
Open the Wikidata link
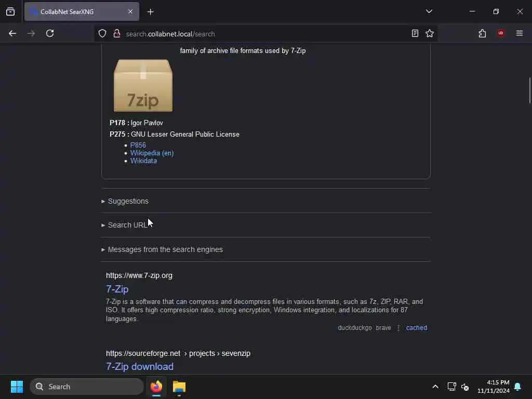pos(143,161)
